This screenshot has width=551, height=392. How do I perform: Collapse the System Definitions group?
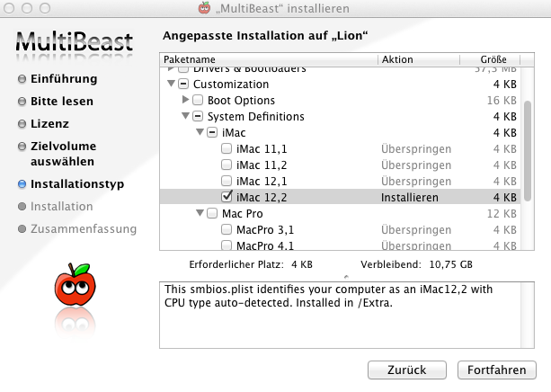186,116
